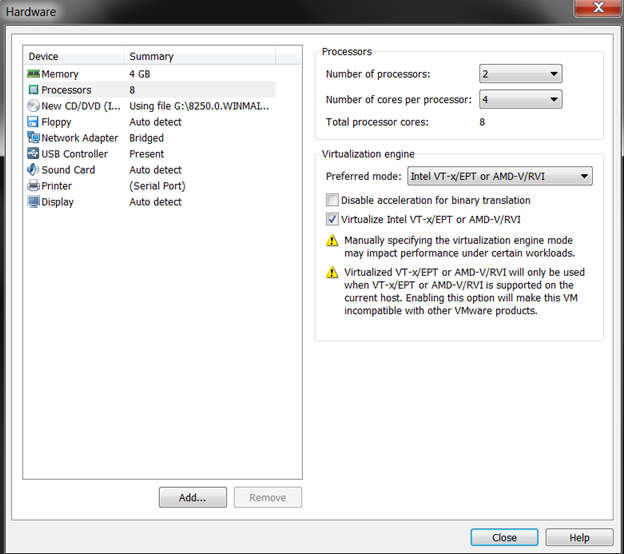Click the Close button at bottom
The width and height of the screenshot is (624, 554).
504,537
